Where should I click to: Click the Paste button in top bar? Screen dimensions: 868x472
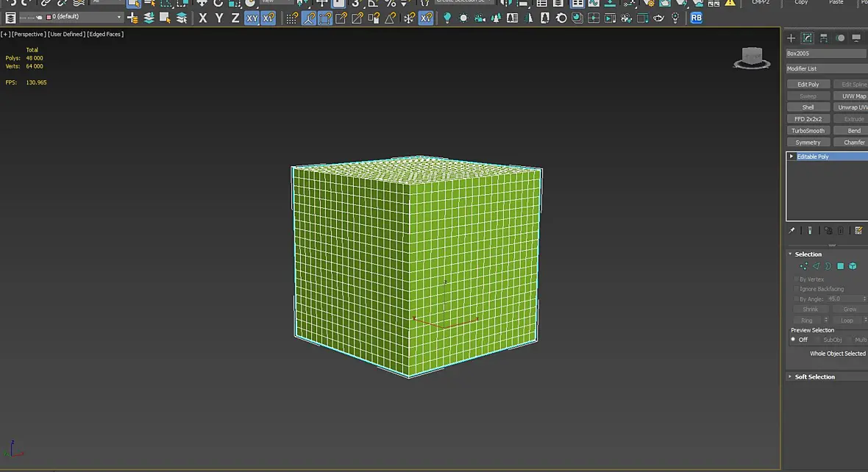click(836, 3)
